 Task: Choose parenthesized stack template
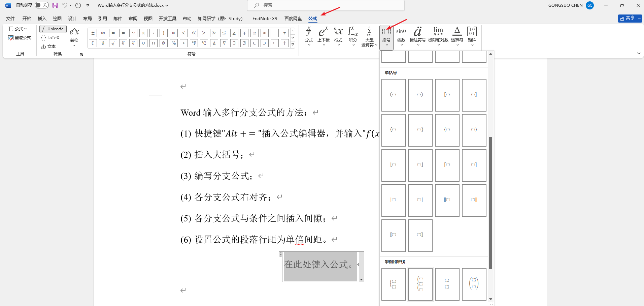click(474, 284)
